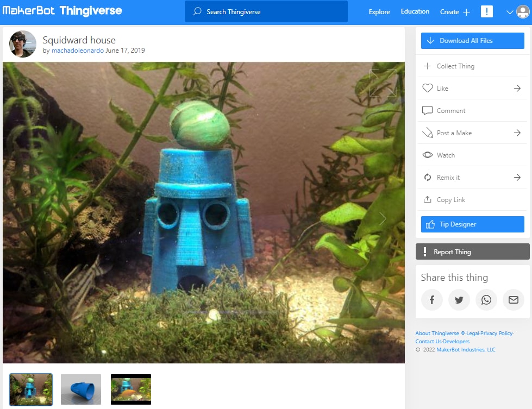Image resolution: width=532 pixels, height=409 pixels.
Task: Open the photo in fullscreen view
Action: 383,83
